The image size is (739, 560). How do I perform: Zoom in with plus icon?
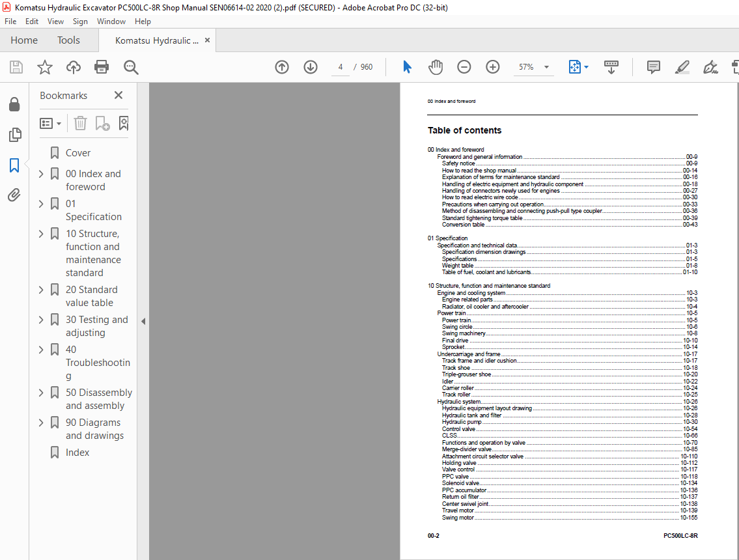click(x=492, y=67)
